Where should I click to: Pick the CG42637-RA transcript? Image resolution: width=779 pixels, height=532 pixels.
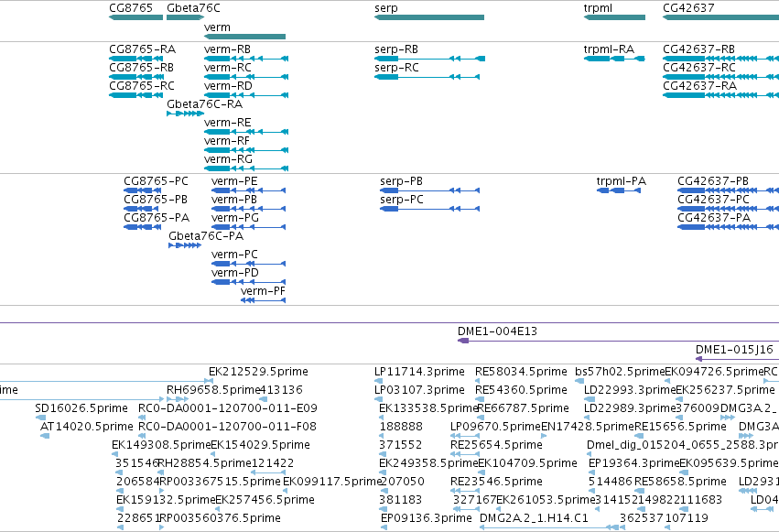(721, 95)
